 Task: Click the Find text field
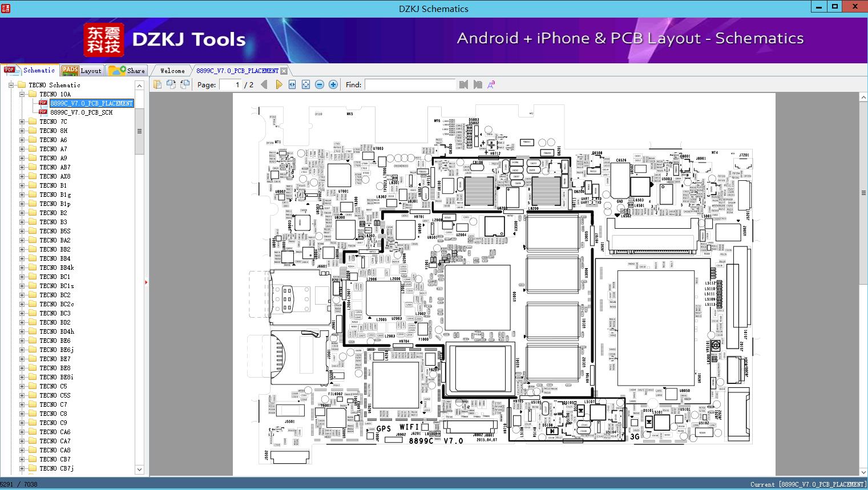click(x=410, y=84)
